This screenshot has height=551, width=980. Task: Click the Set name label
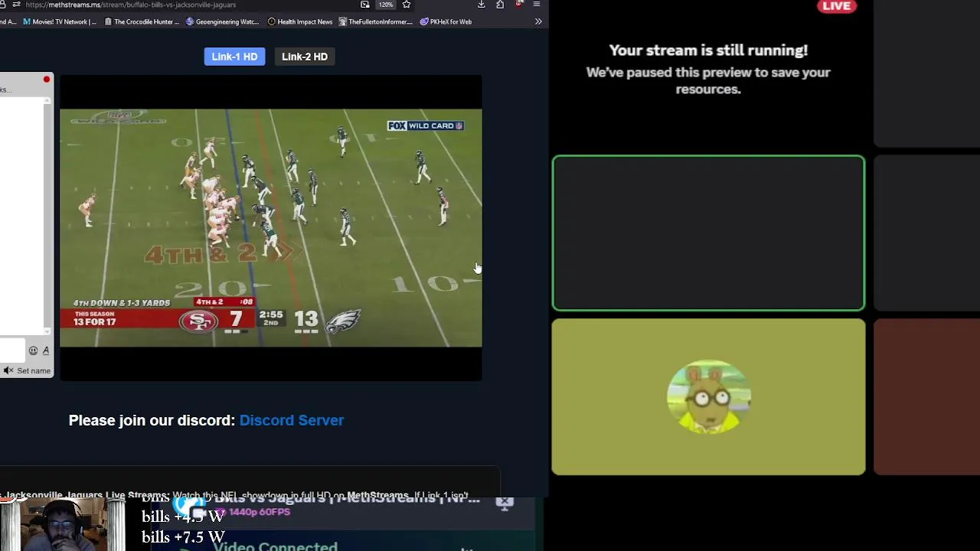pyautogui.click(x=34, y=370)
